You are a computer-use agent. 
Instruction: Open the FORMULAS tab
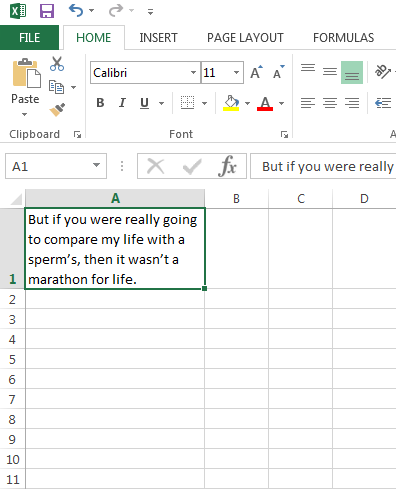343,38
